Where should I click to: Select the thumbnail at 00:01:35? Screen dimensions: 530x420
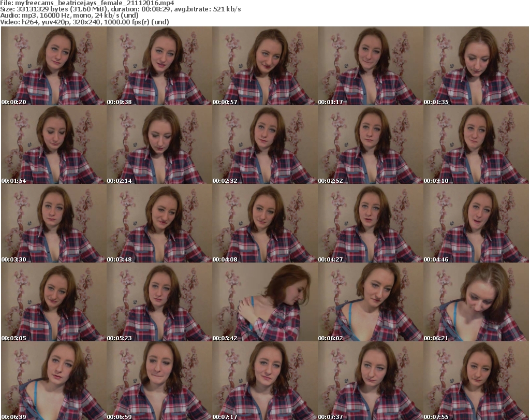coord(476,66)
